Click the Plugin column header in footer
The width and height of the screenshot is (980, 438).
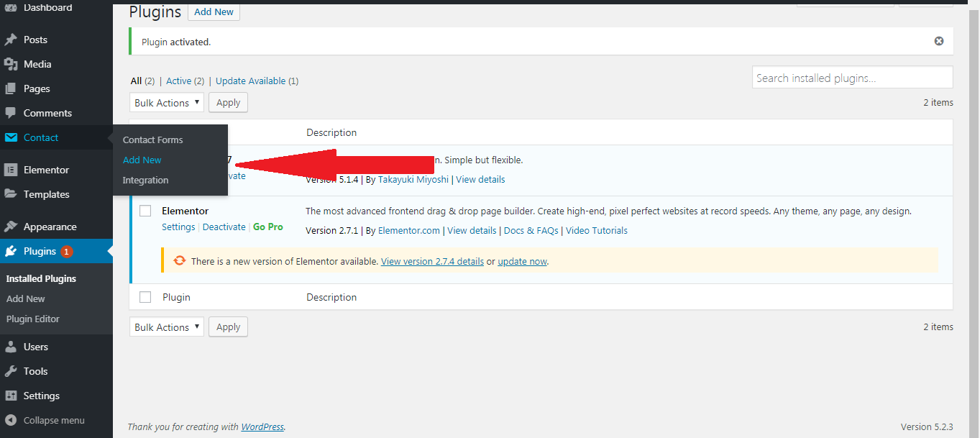176,297
